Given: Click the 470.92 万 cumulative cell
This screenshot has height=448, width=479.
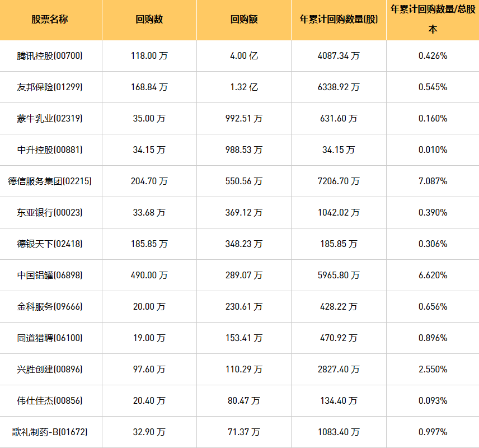Looking at the screenshot, I should click(x=339, y=338).
